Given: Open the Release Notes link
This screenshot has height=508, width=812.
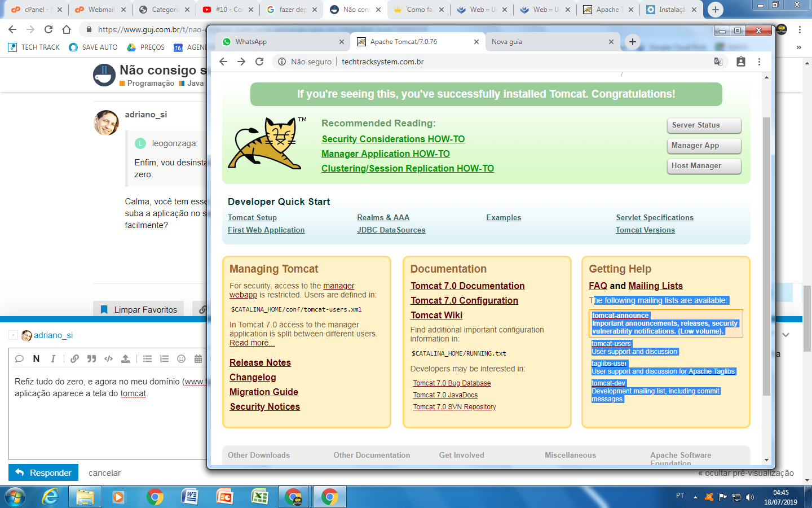Looking at the screenshot, I should click(x=260, y=362).
